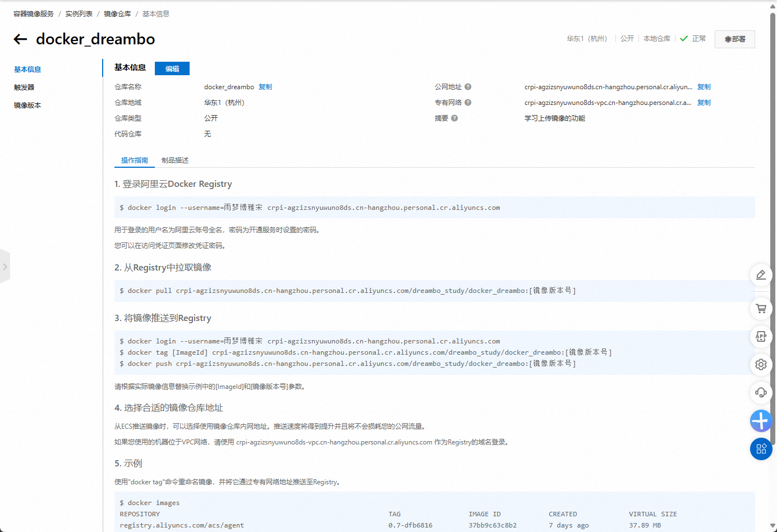Click the heading 1. 登录阿里云Docker Registry
The image size is (777, 532).
point(173,184)
